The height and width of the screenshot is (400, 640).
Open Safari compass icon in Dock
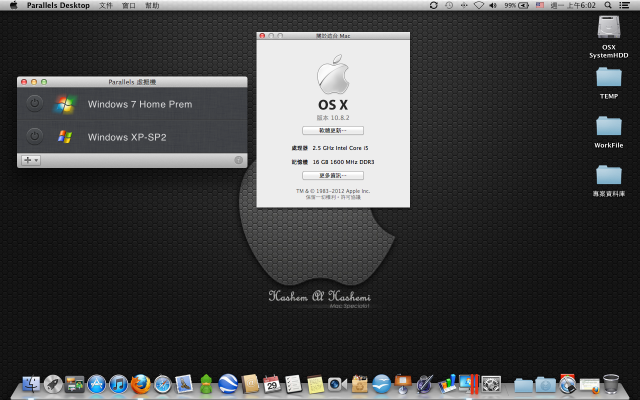point(162,384)
